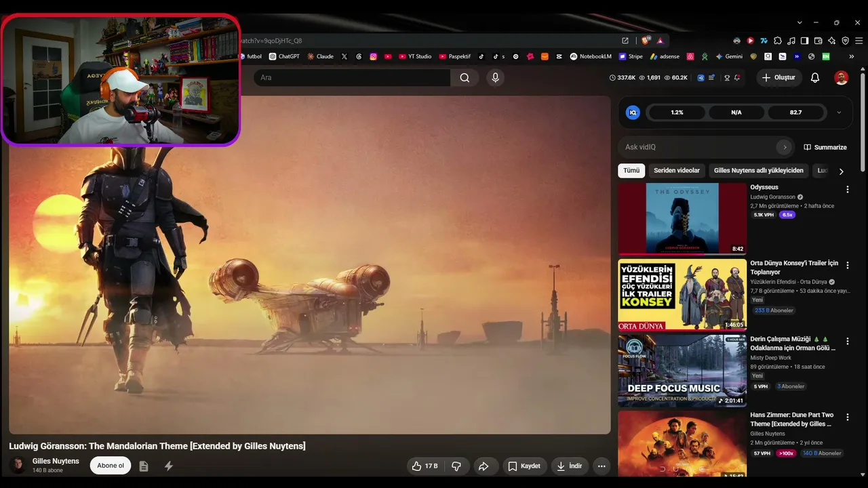Open the browser tab search dropdown arrow
This screenshot has height=488, width=868.
point(800,22)
